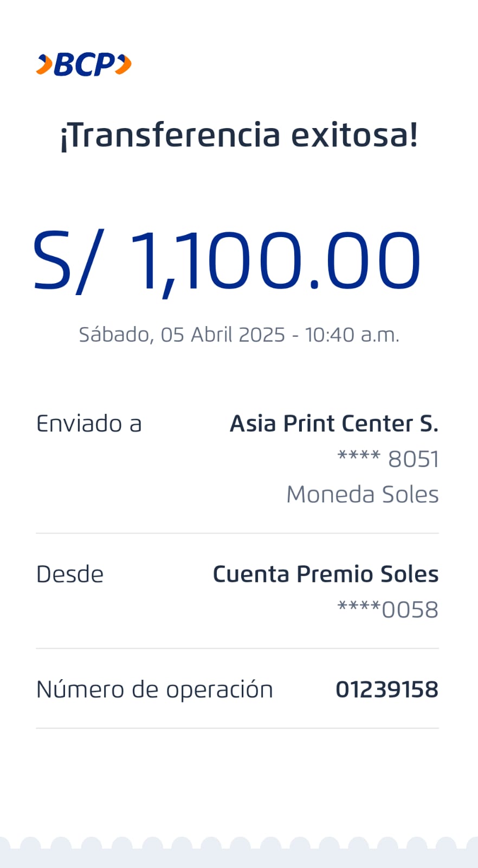Screen dimensions: 478x868
Task: Click recipient account number ending 8051
Action: pos(388,459)
